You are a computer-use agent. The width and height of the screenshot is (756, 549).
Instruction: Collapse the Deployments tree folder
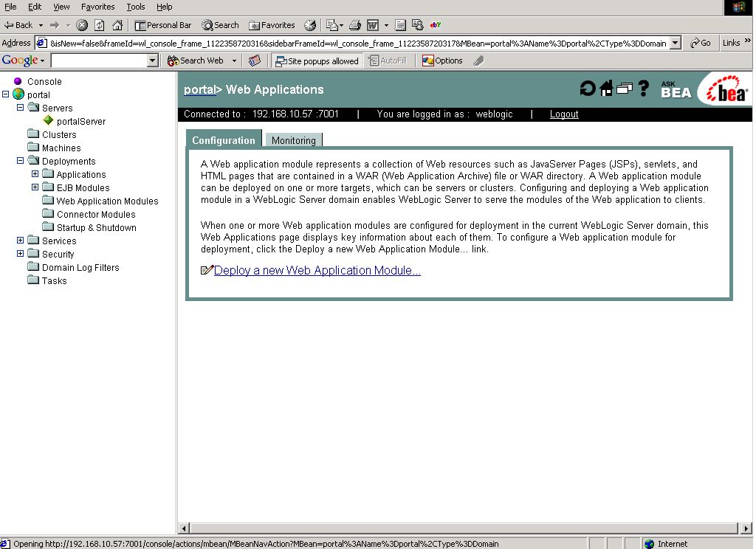coord(20,161)
